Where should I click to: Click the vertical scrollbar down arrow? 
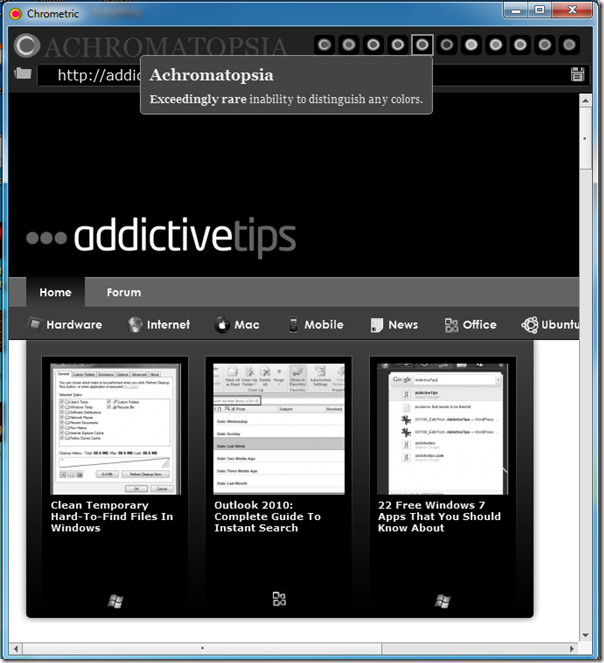point(585,635)
